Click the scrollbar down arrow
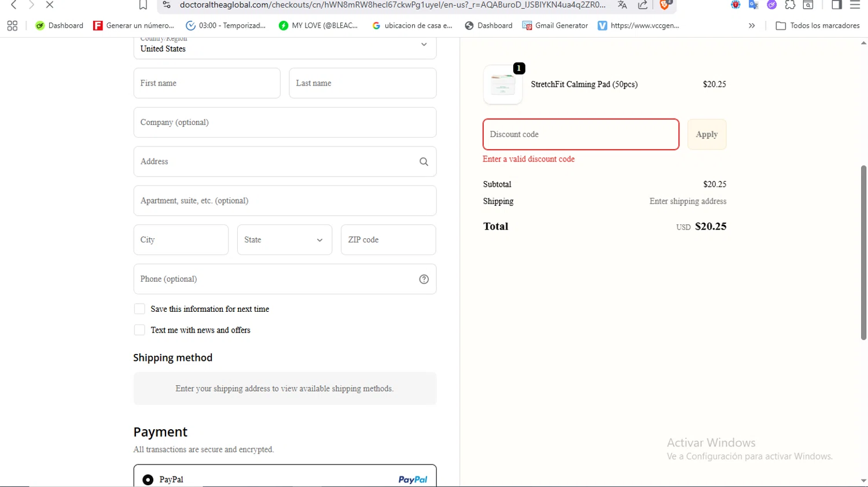 (x=863, y=481)
